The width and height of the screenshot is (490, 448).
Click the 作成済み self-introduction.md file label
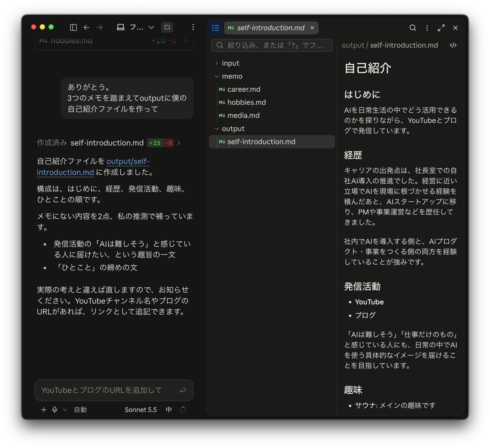click(x=107, y=143)
